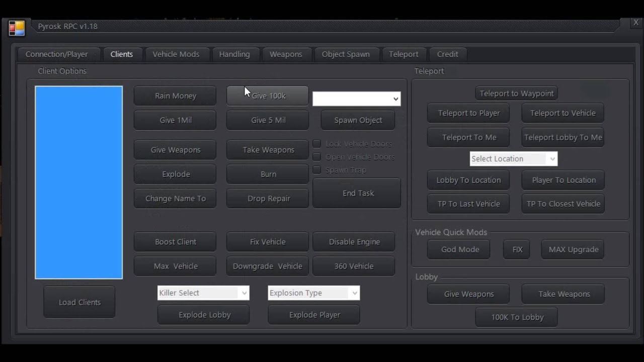Click Lobby To Location button
The image size is (644, 362).
(468, 180)
